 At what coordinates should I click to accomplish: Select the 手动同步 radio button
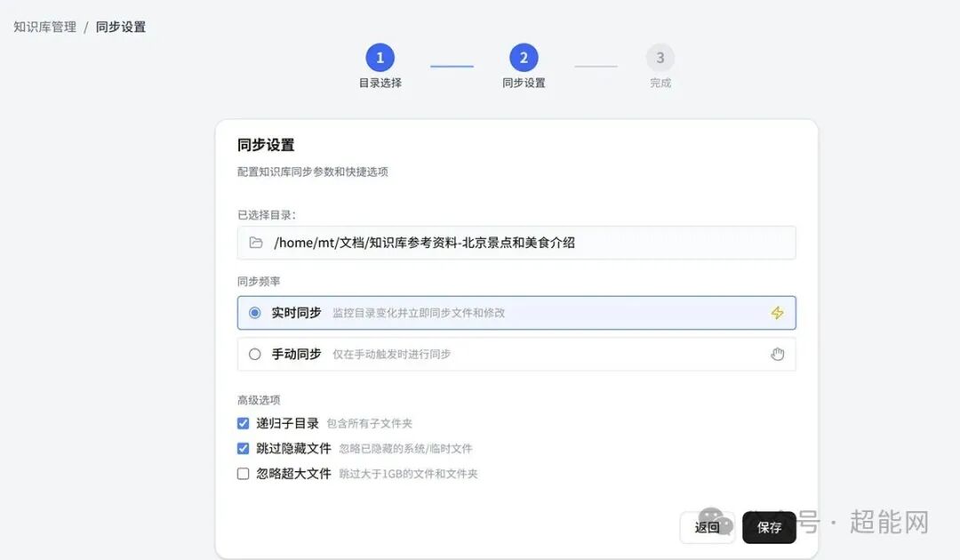pos(253,354)
